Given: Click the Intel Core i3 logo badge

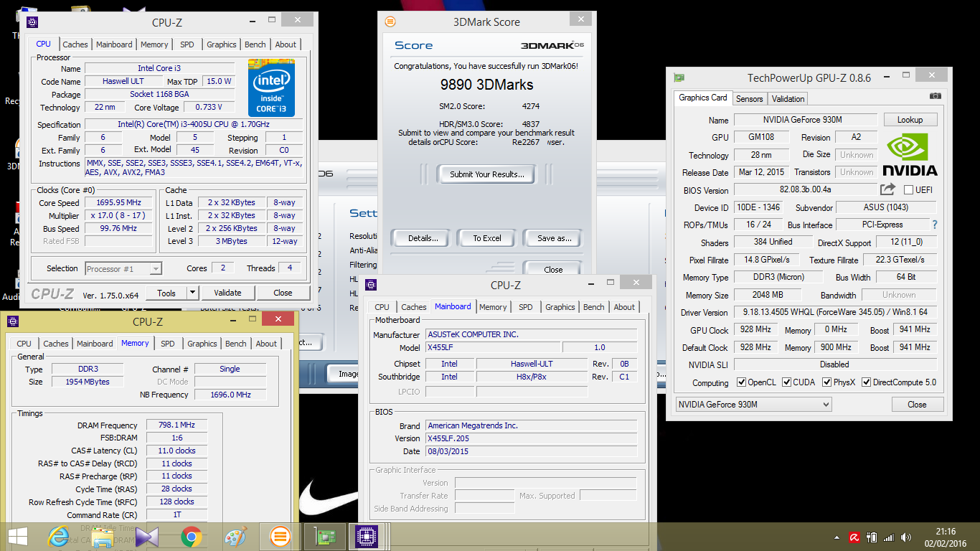Looking at the screenshot, I should pyautogui.click(x=272, y=88).
